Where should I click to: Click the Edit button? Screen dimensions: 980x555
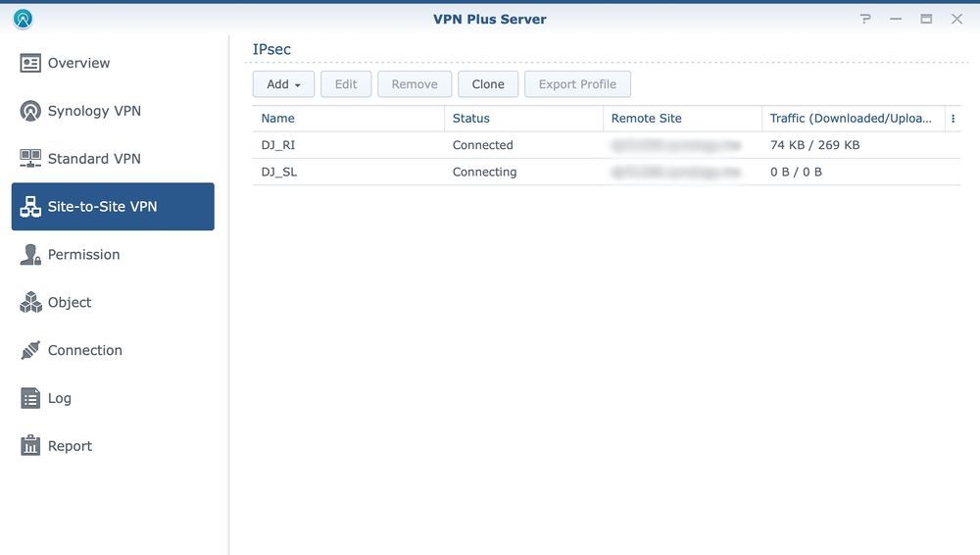[346, 84]
